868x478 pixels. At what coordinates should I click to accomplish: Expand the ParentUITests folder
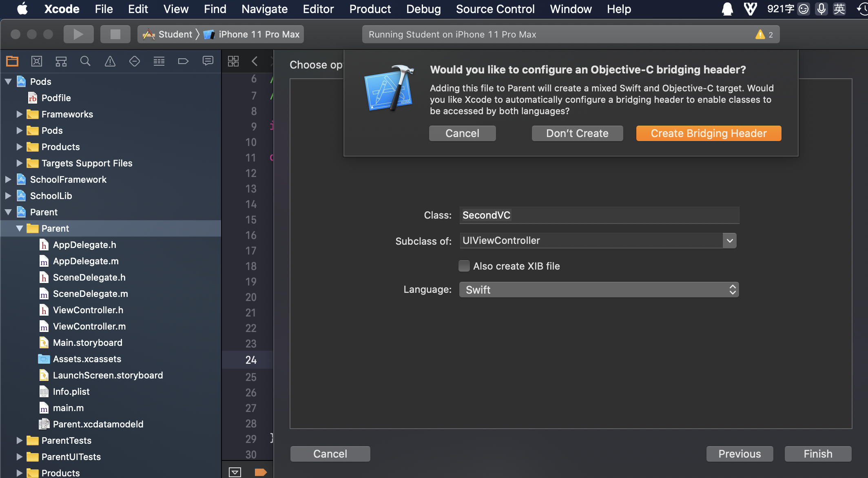[x=19, y=457]
